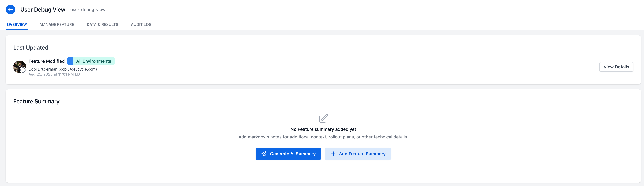
Task: Click the Feature Modified label
Action: [47, 61]
